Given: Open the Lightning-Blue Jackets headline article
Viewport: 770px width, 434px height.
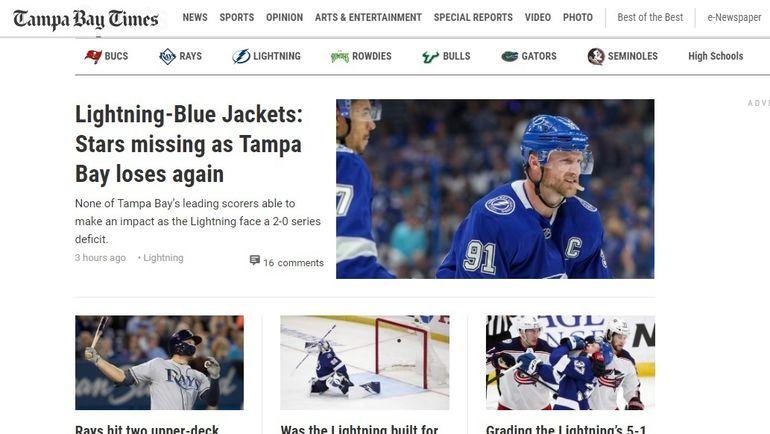Looking at the screenshot, I should tap(189, 144).
